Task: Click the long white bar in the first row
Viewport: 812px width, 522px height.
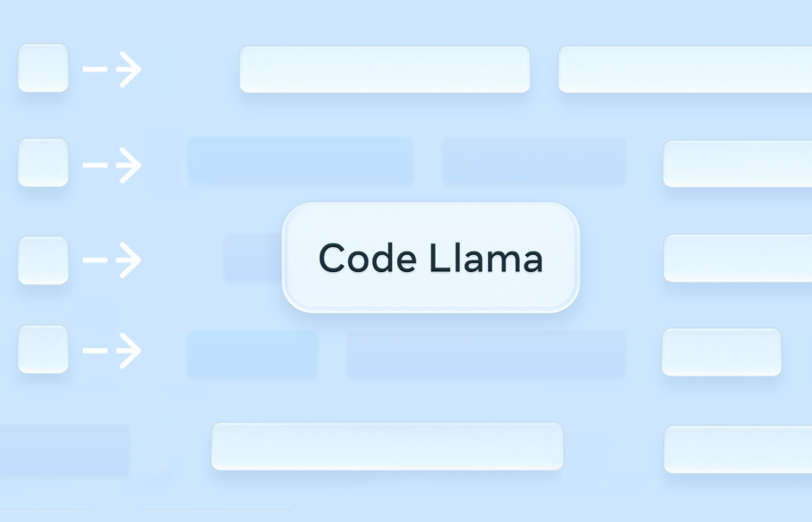Action: pyautogui.click(x=385, y=70)
